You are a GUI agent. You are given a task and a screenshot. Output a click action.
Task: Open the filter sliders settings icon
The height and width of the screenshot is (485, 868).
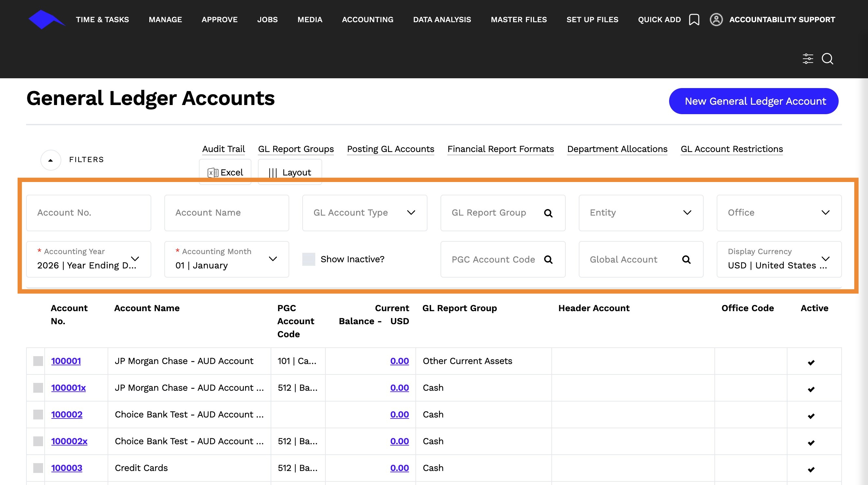808,59
